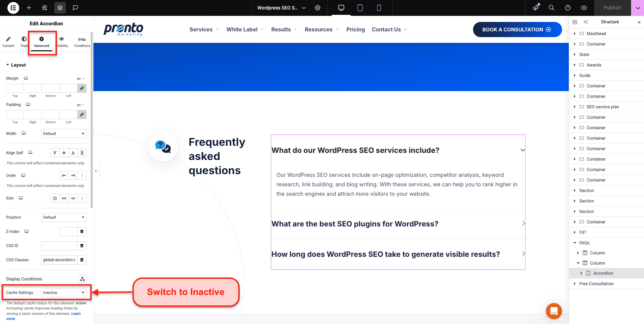The width and height of the screenshot is (644, 324).
Task: Open page settings gear icon
Action: point(318,8)
